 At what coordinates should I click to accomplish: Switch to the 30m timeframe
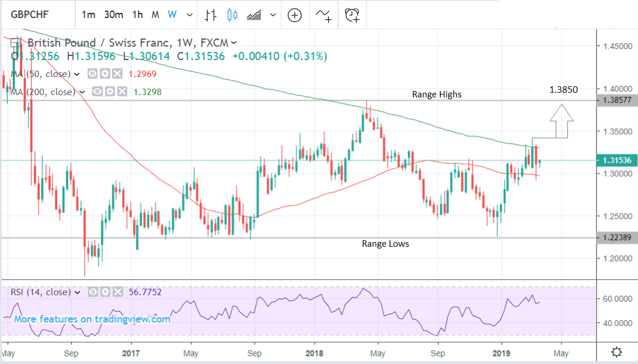[113, 15]
